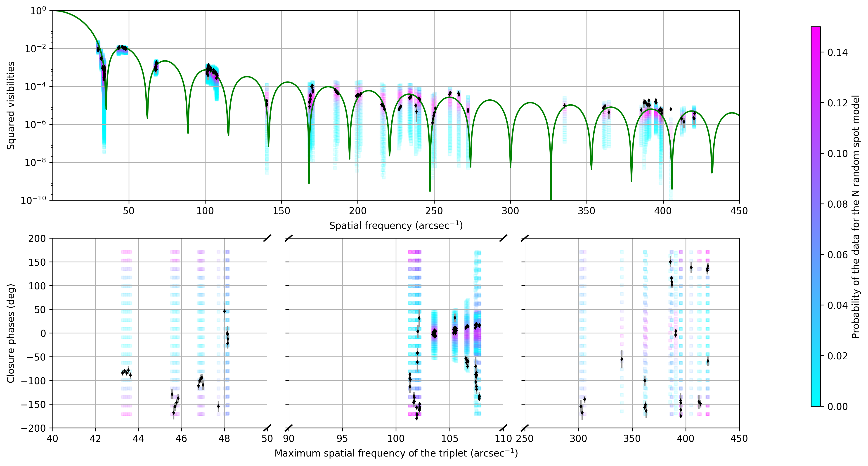
Task: Click tick 110 on the bottom-middle panel x-axis
Action: (504, 439)
